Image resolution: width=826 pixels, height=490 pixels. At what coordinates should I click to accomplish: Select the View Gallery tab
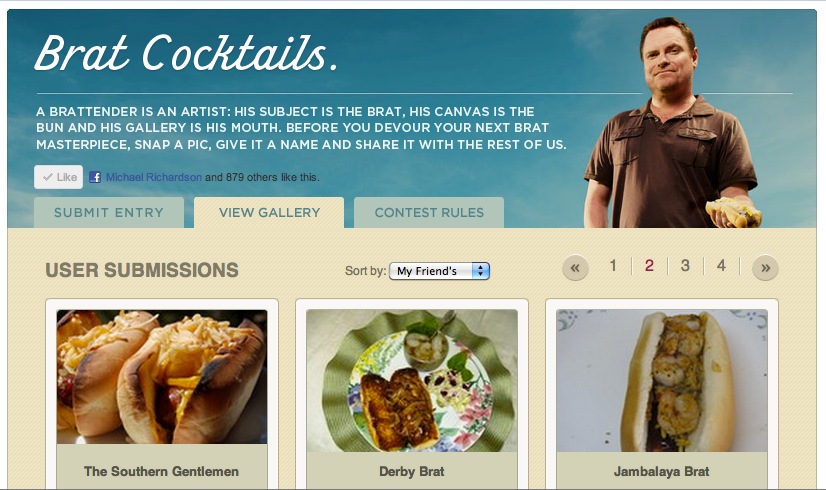pos(269,212)
